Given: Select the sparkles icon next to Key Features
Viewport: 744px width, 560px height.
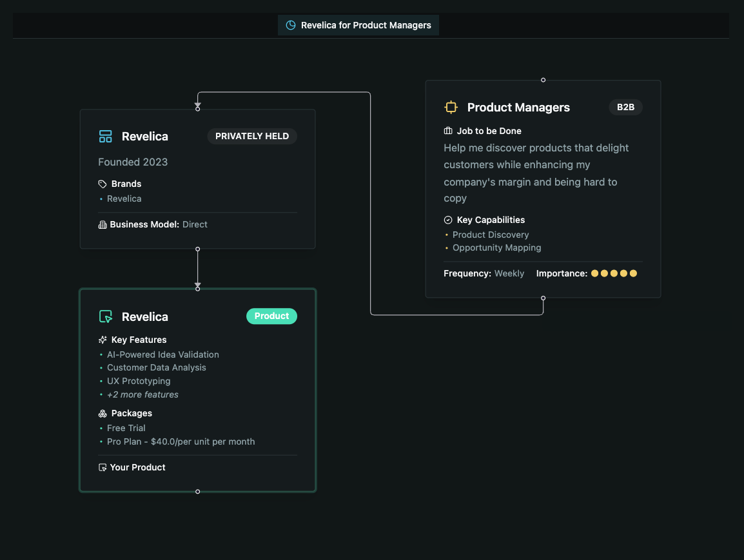Looking at the screenshot, I should pyautogui.click(x=103, y=340).
